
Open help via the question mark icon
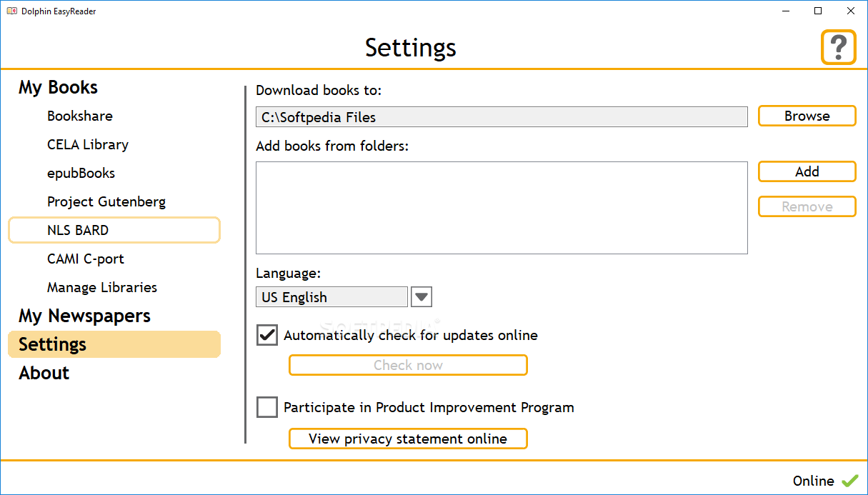click(x=838, y=47)
